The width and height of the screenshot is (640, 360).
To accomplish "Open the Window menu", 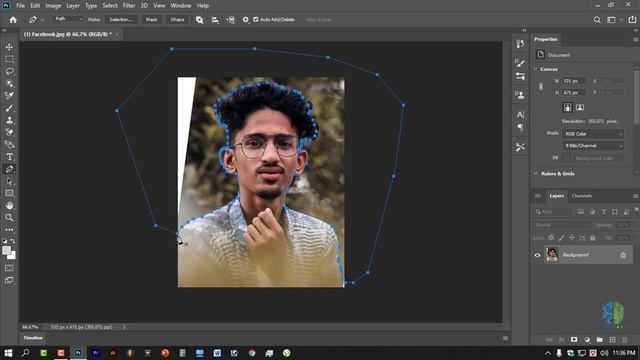I will pyautogui.click(x=181, y=6).
